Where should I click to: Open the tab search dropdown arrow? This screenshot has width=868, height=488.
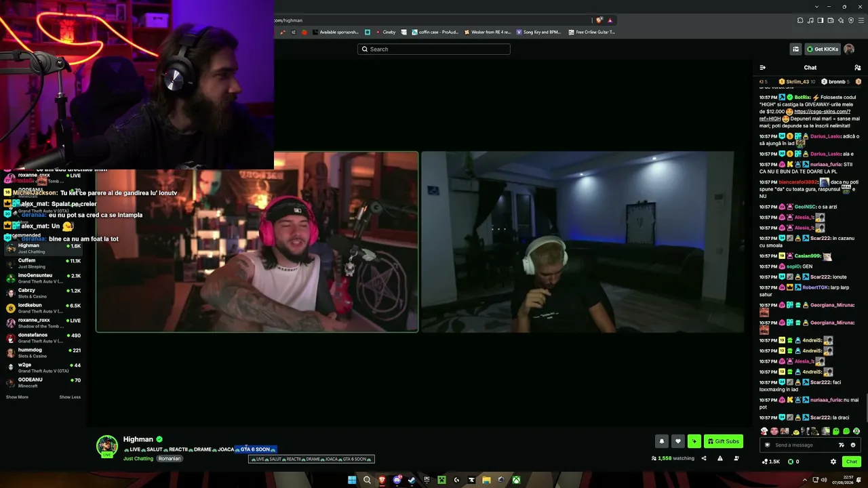pyautogui.click(x=818, y=7)
